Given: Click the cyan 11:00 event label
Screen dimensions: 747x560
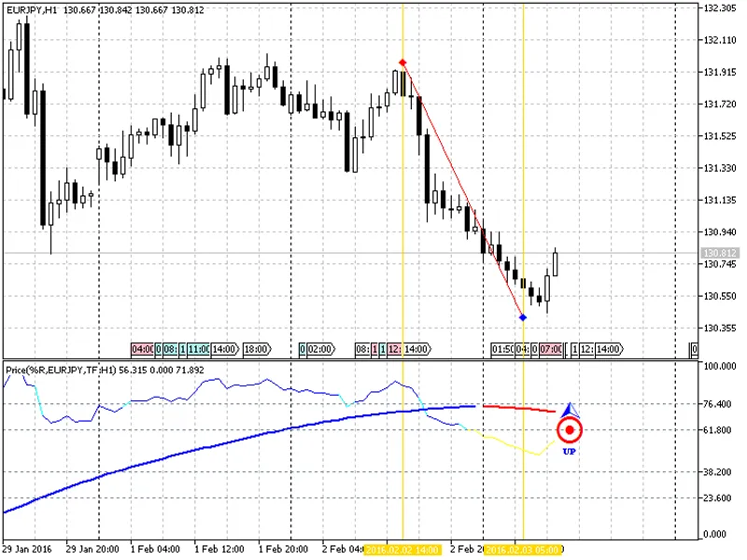Looking at the screenshot, I should click(199, 349).
